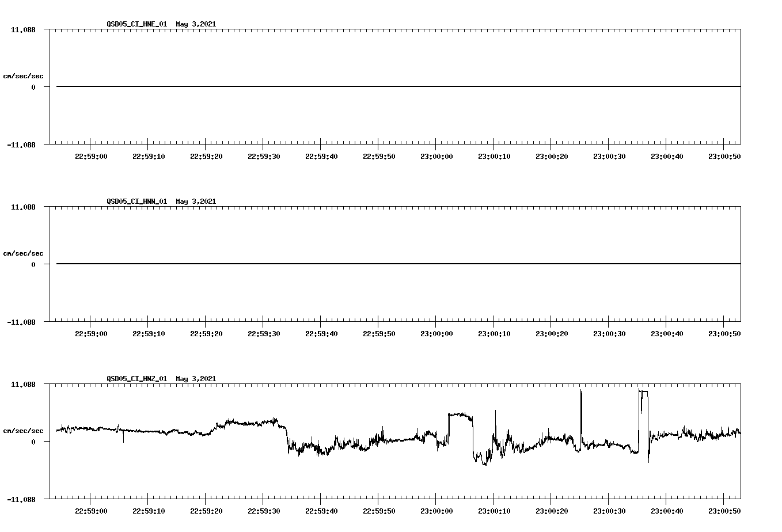Viewport: 782px width, 532px height.
Task: Click the flat trace line in the HNE plot
Action: 346,86
